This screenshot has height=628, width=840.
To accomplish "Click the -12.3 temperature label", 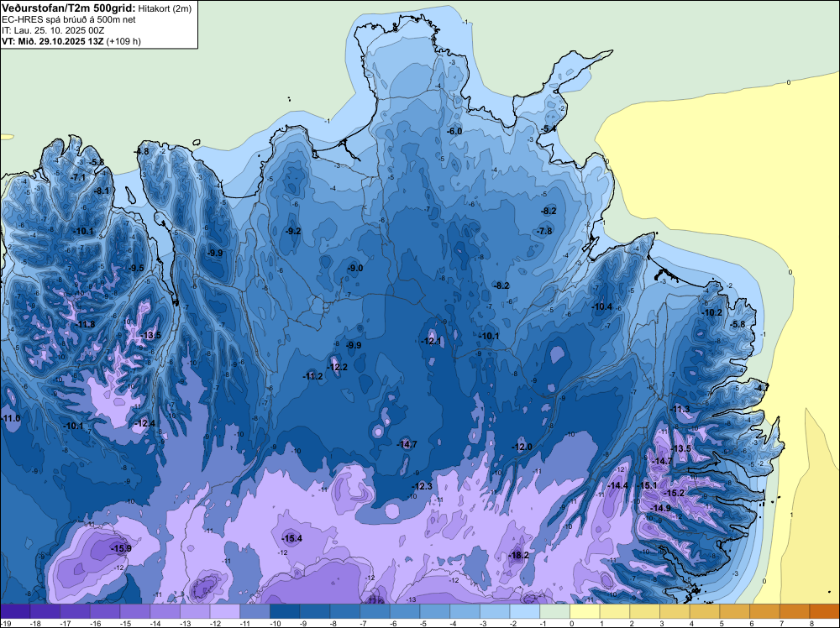I will tap(423, 486).
